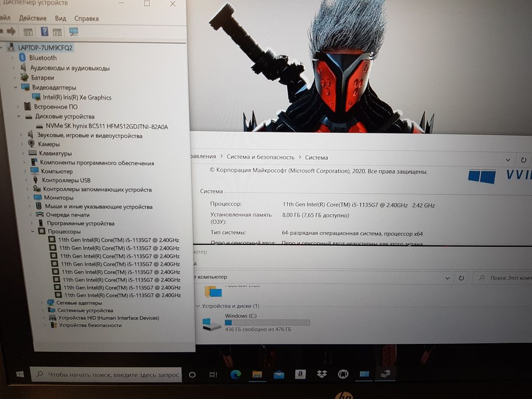Open the Действие menu
This screenshot has height=399, width=532.
coord(32,18)
